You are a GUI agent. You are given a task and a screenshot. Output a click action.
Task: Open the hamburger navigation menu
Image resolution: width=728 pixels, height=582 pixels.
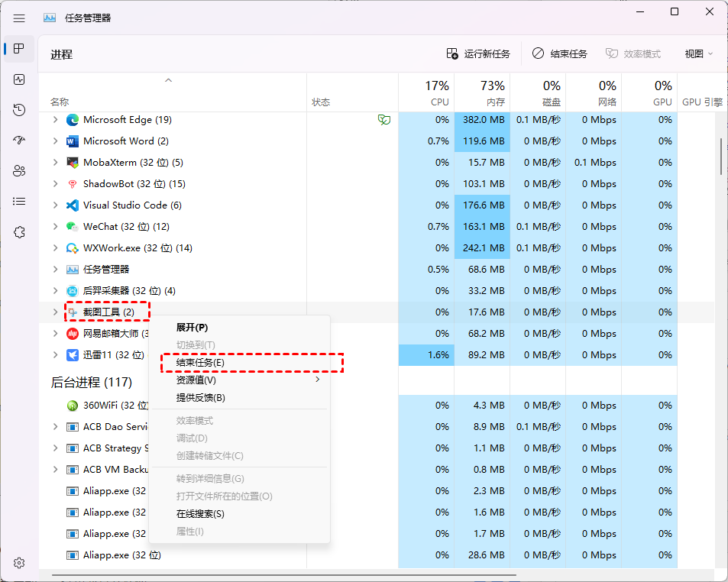19,18
